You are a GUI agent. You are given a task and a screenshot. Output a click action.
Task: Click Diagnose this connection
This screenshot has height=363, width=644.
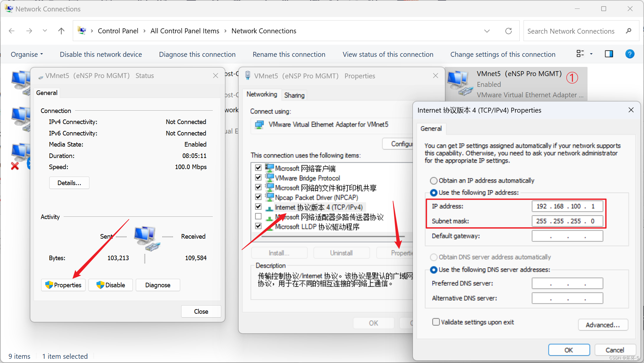pos(197,54)
